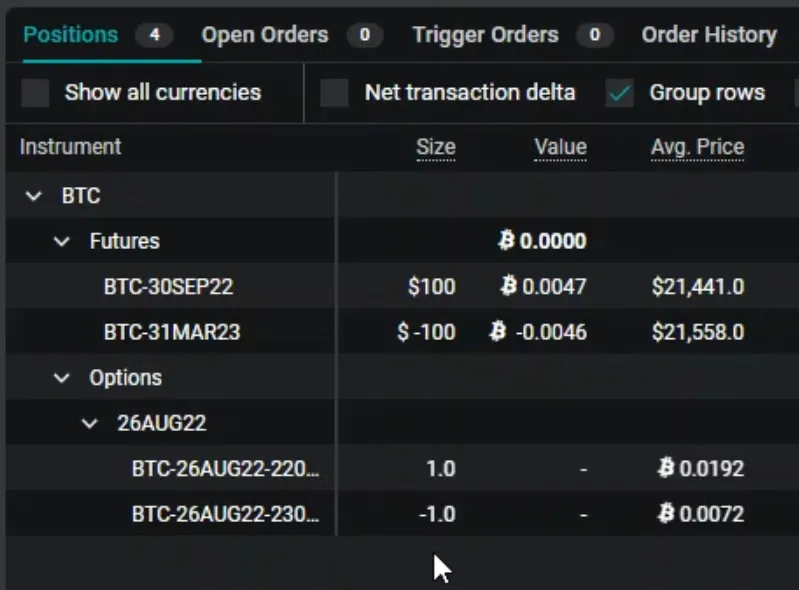Collapse the Futures group chevron

pos(62,241)
